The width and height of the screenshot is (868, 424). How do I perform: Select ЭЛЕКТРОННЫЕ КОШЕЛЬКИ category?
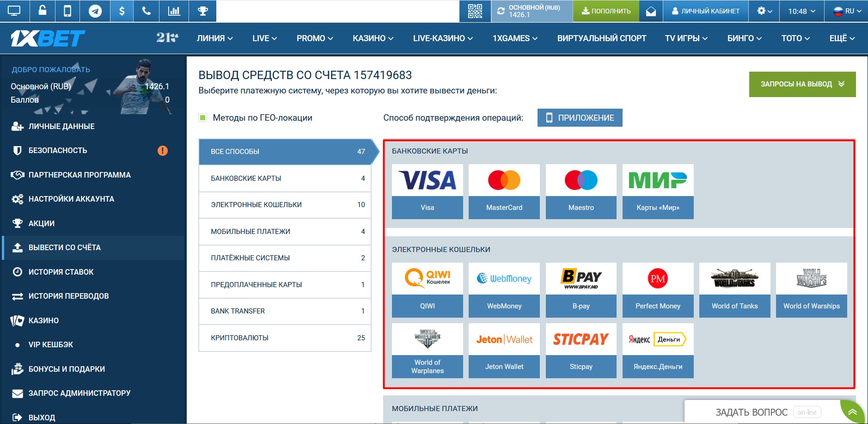pos(285,205)
